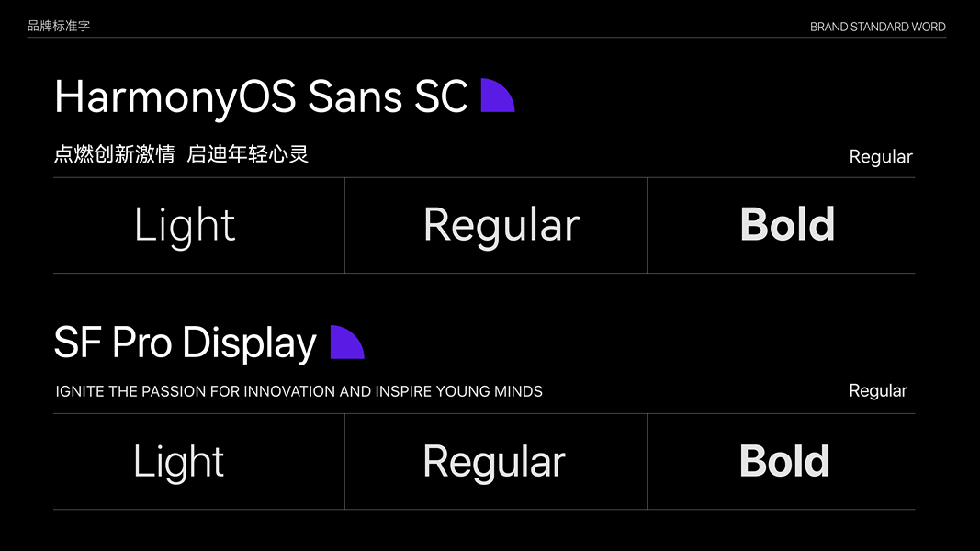Click the BRAND STANDARD WORD header text
The image size is (980, 551).
click(x=877, y=27)
